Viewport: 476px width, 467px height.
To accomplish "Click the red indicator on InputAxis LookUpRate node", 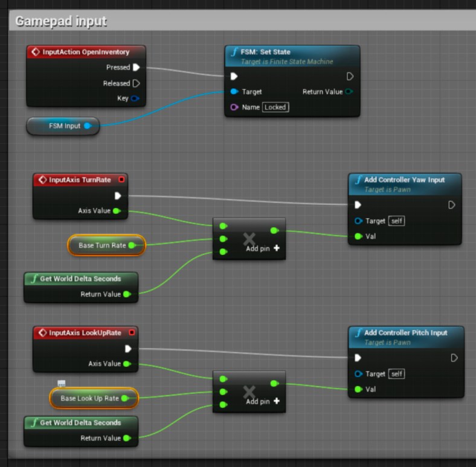I will pos(132,333).
